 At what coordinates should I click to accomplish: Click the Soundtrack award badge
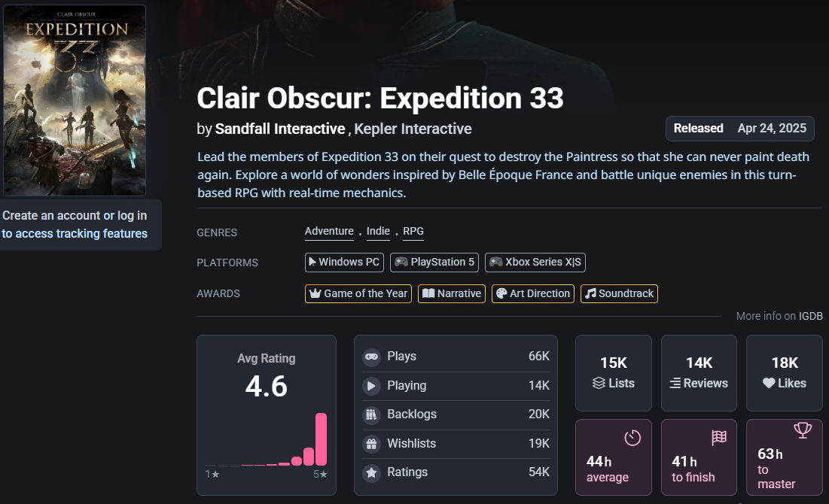coord(619,293)
